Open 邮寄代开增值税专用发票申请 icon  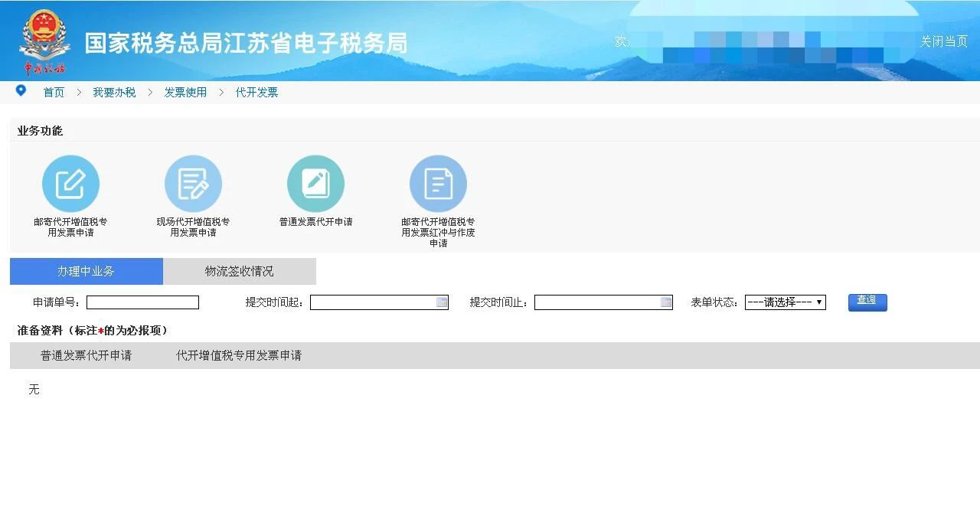tap(70, 184)
